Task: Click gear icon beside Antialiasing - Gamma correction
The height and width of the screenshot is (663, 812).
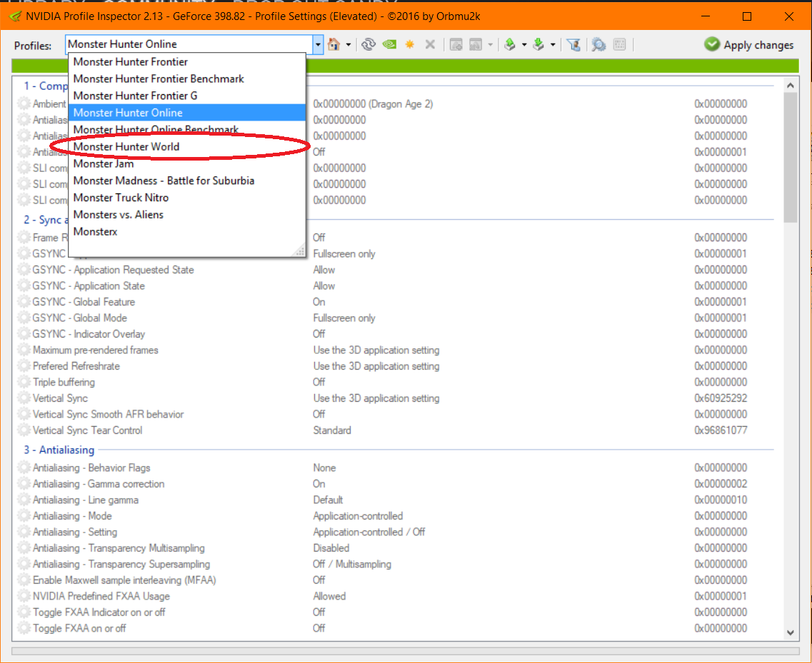Action: pyautogui.click(x=24, y=484)
